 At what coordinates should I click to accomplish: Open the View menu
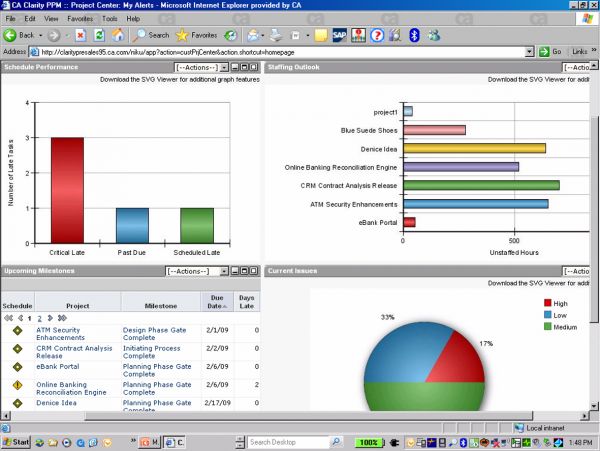(x=51, y=19)
